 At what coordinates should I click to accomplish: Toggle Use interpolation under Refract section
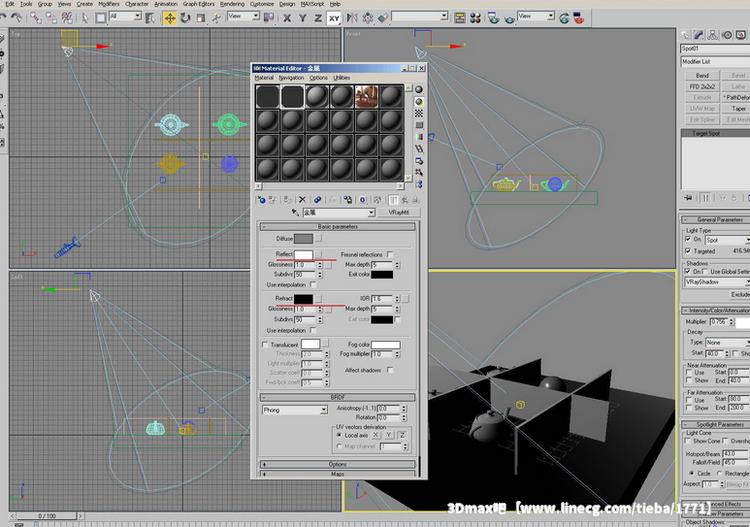[x=313, y=330]
